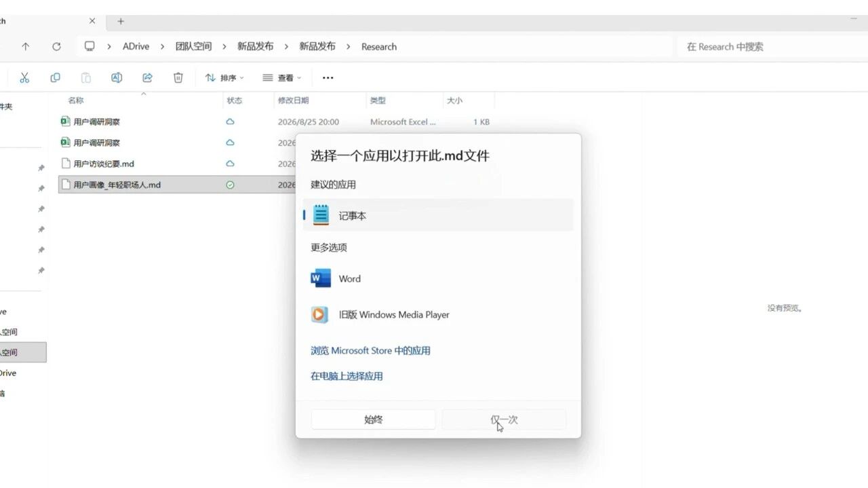Click Research in the breadcrumb path
This screenshot has width=868, height=488.
379,47
